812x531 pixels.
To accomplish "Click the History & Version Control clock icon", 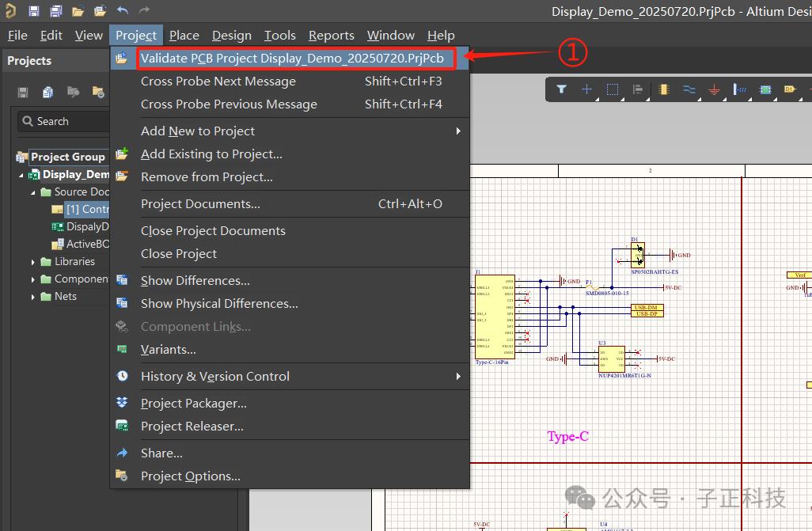I will 122,376.
